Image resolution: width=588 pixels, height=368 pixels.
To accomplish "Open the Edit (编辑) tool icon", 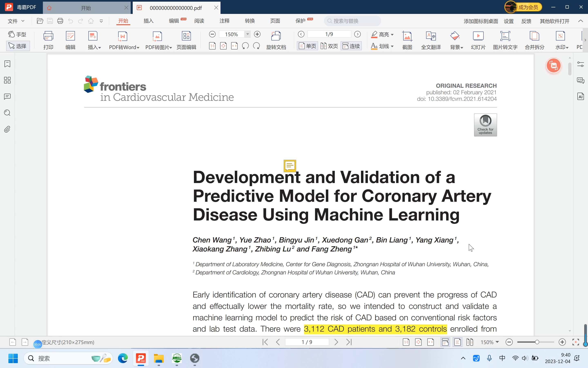I will [70, 40].
